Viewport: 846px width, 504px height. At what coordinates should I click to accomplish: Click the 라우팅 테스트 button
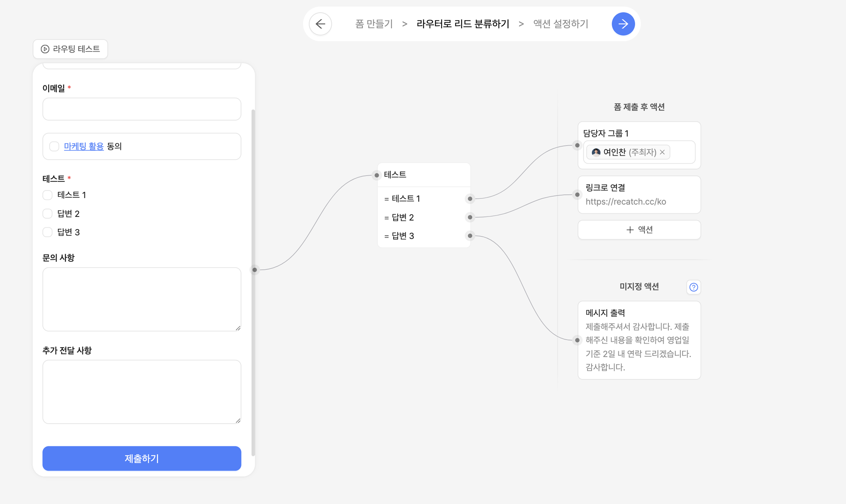tap(70, 49)
